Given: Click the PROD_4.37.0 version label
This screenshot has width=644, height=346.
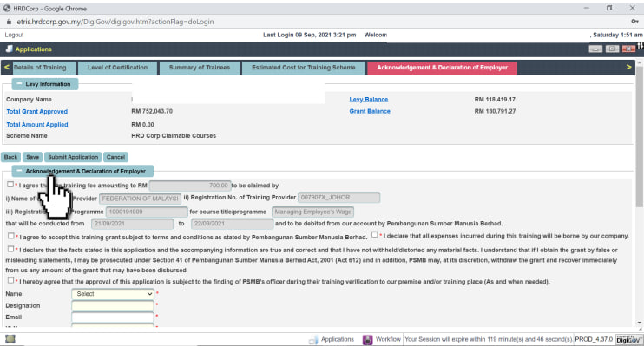Looking at the screenshot, I should (x=594, y=339).
